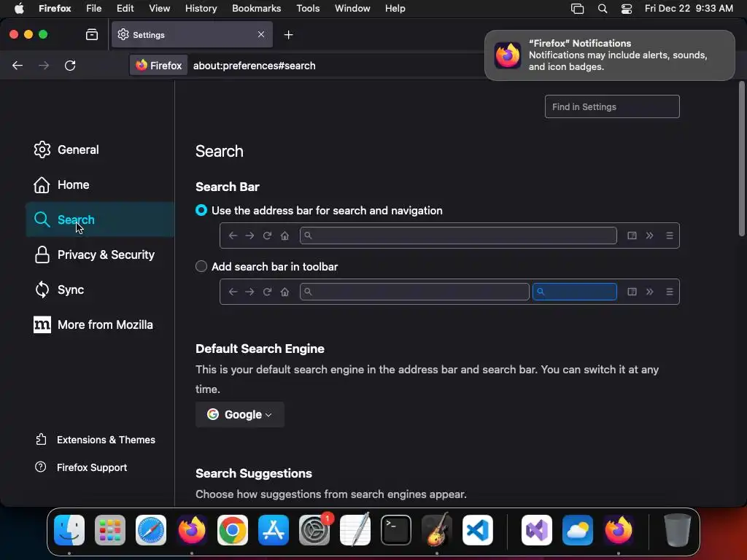Click the Spotlight search icon in menu bar

click(602, 9)
